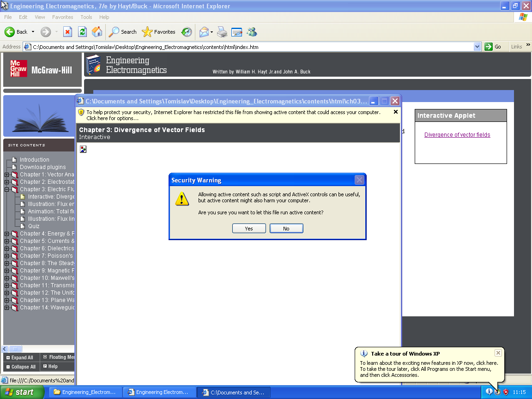Click Yes in Security Warning dialog

click(x=249, y=229)
